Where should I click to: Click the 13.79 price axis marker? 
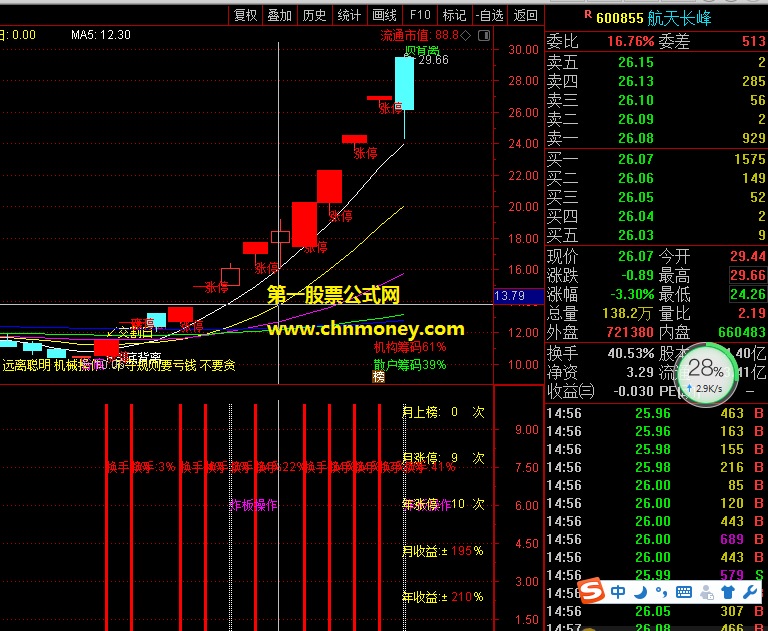point(519,296)
